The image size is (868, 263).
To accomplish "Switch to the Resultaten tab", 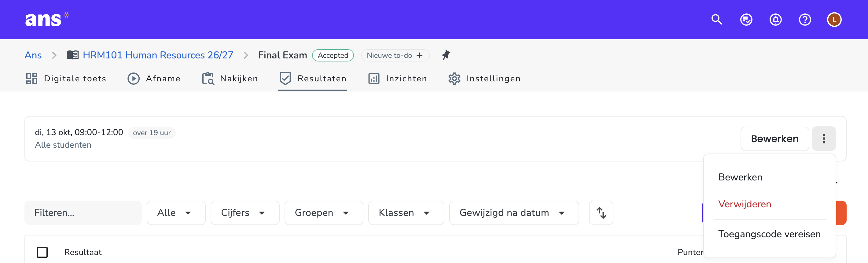I will click(x=313, y=79).
